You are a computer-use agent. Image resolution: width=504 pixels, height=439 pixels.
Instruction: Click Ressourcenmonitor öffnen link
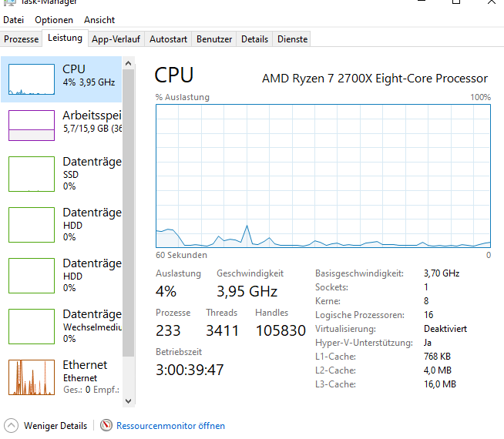click(x=170, y=425)
